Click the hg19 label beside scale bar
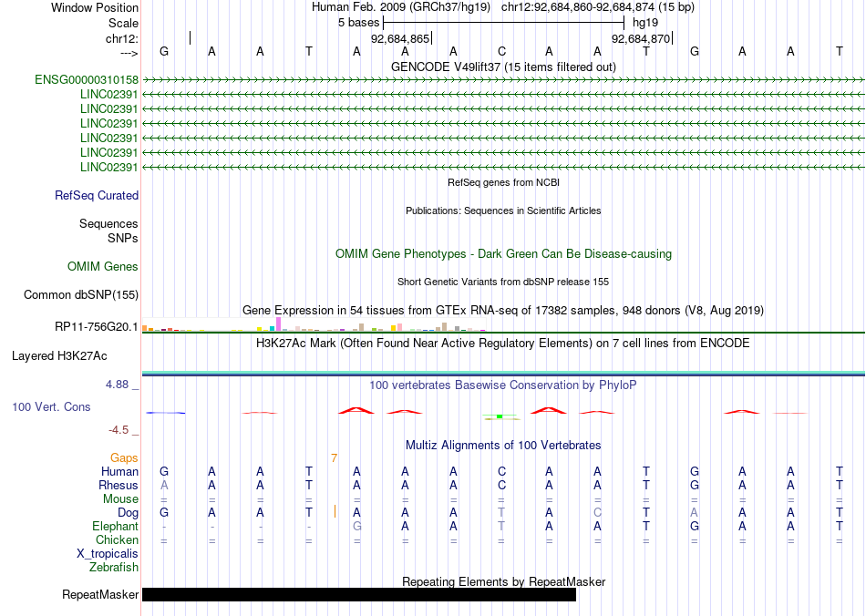This screenshot has height=616, width=866. [x=645, y=23]
